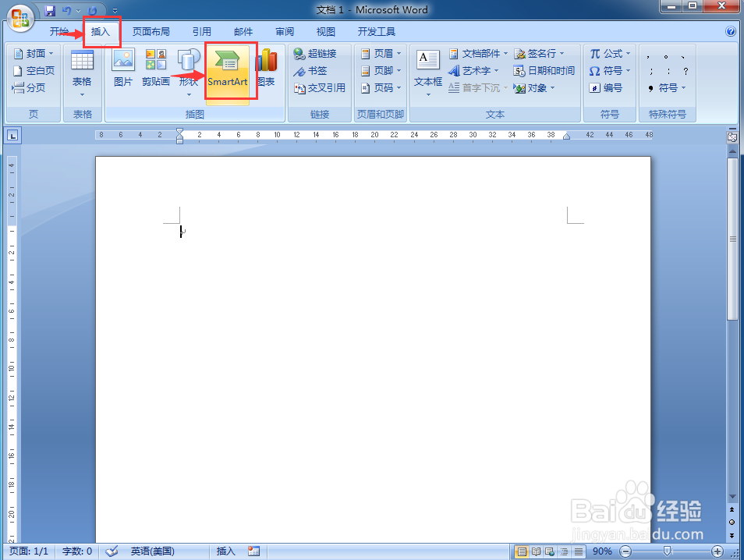
Task: Open the 形状 shapes gallery
Action: point(189,73)
